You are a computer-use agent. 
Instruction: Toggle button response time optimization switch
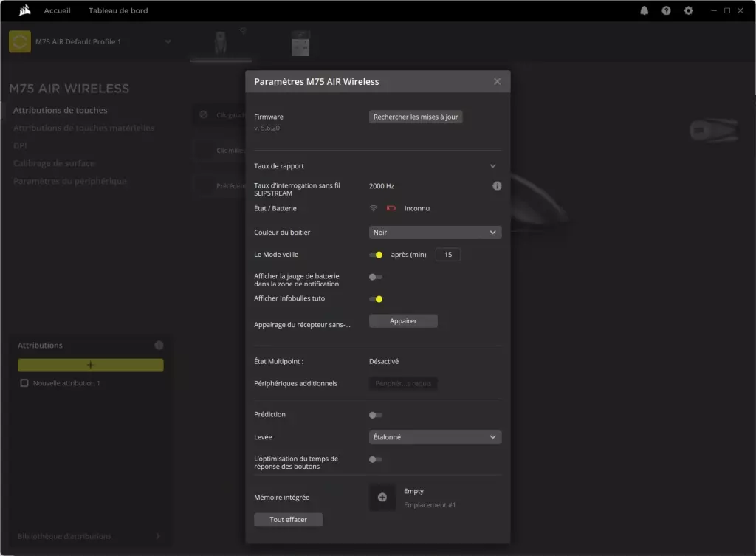coord(376,459)
